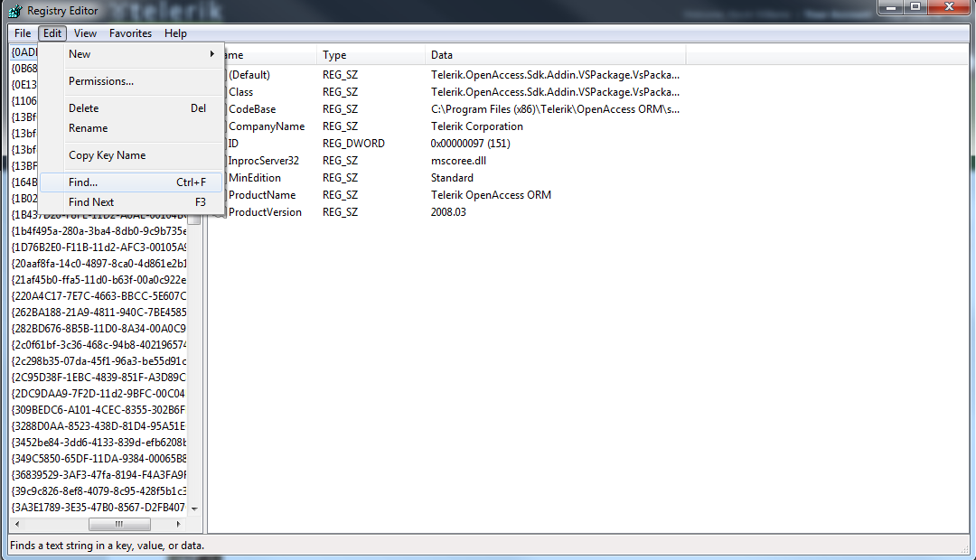Select the ProductName value entry
Screen dimensions: 976x560
[262, 195]
